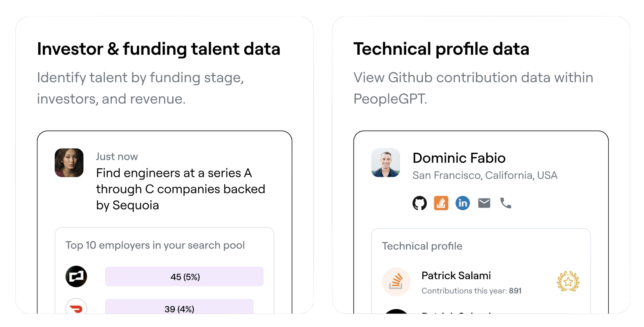Image resolution: width=644 pixels, height=327 pixels.
Task: Click the Sequoia search query text
Action: point(181,189)
